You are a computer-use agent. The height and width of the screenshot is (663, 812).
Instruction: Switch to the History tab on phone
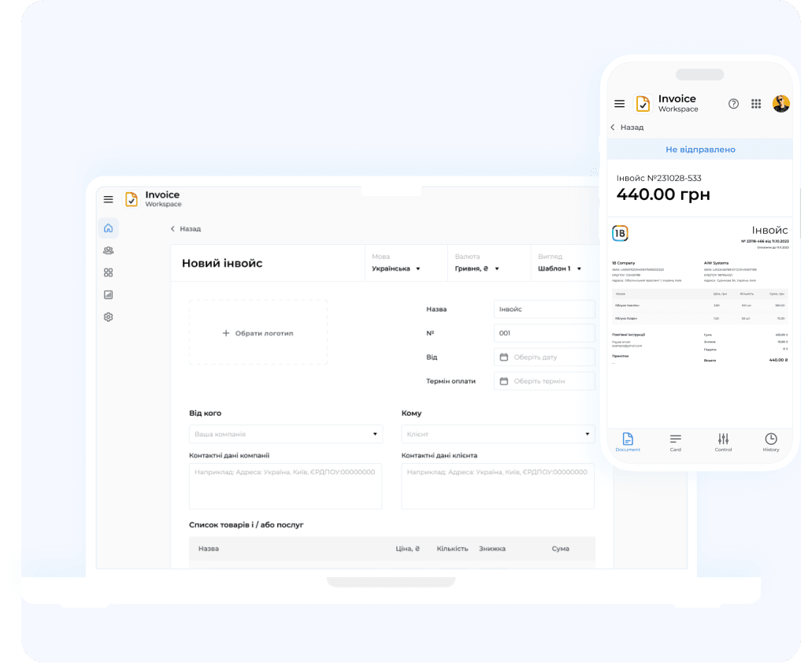click(x=770, y=443)
